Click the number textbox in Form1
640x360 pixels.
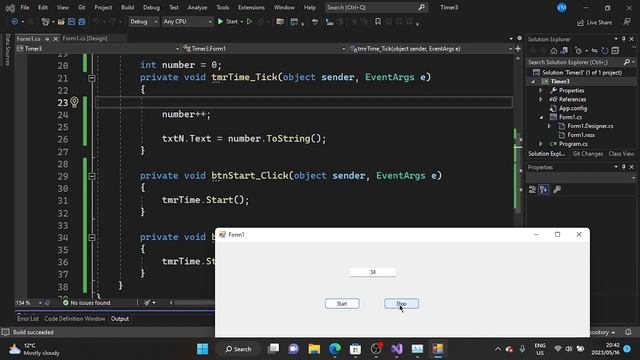pyautogui.click(x=373, y=272)
